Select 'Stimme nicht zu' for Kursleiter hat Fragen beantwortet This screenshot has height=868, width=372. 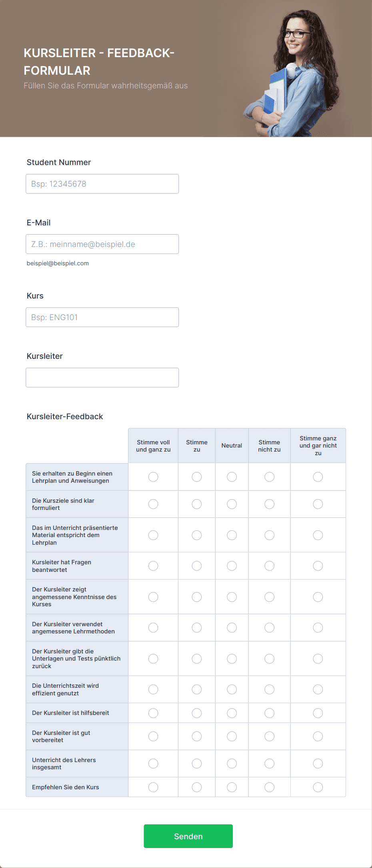pos(270,566)
